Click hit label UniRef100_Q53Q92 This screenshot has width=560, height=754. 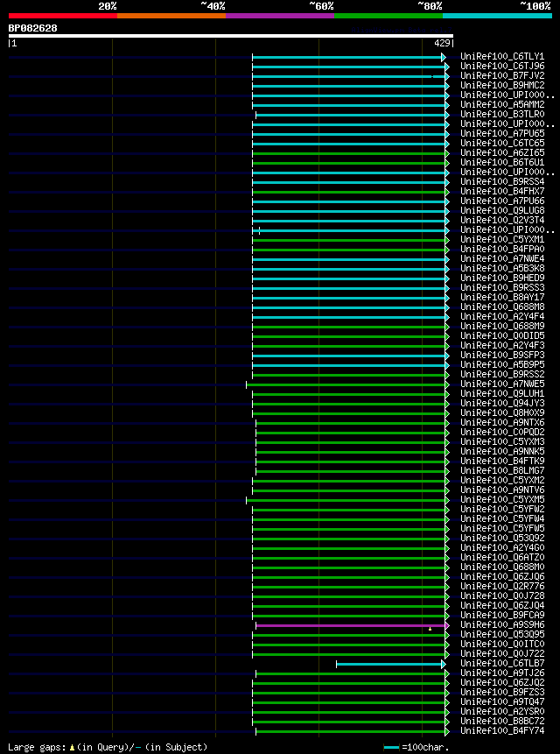point(502,538)
